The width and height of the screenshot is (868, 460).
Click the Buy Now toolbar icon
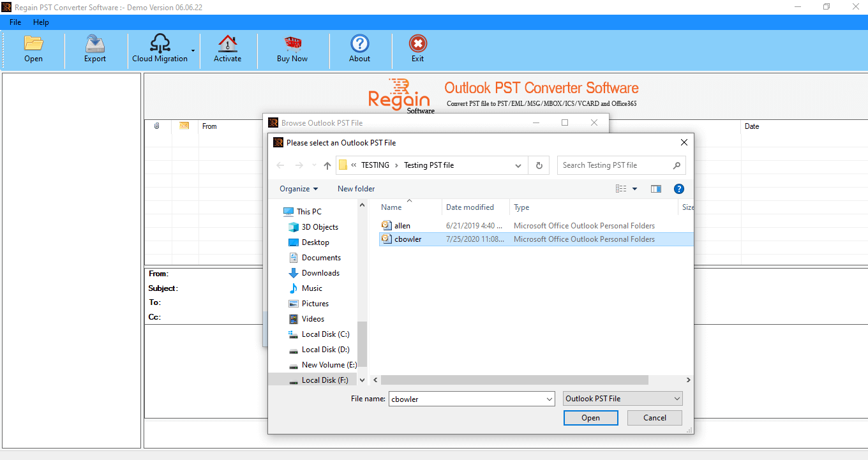293,50
